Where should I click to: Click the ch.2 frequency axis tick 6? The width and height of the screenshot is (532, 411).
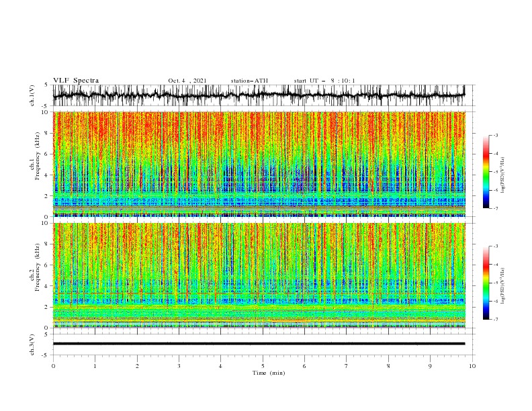pos(47,265)
